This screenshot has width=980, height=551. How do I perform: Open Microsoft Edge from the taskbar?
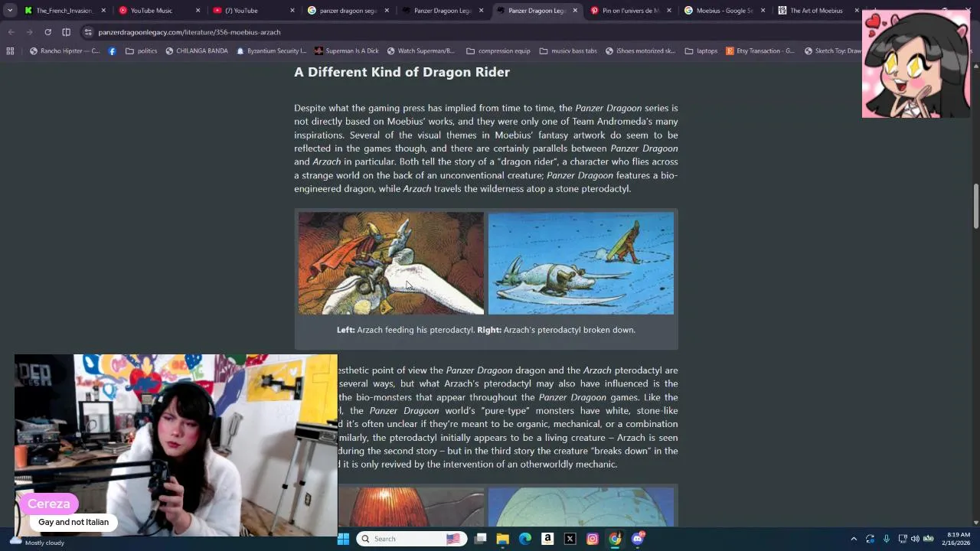[525, 539]
